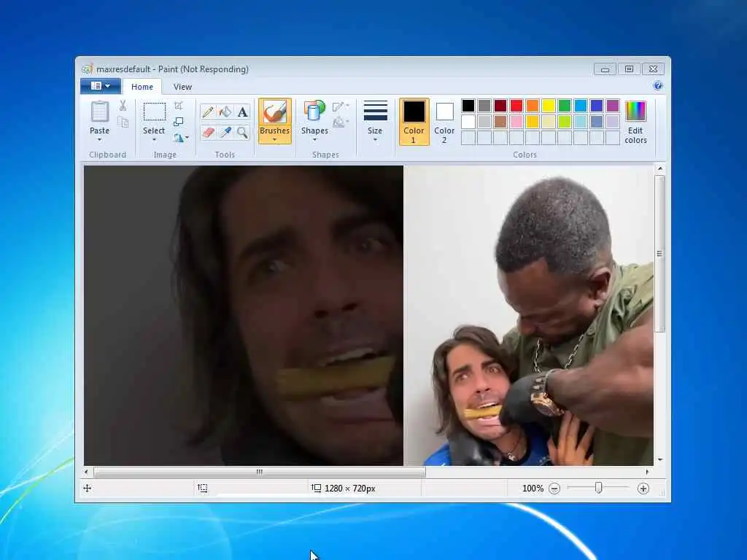The width and height of the screenshot is (747, 560).
Task: Click the "Clipboard" group label in the ribbon
Action: (x=108, y=155)
